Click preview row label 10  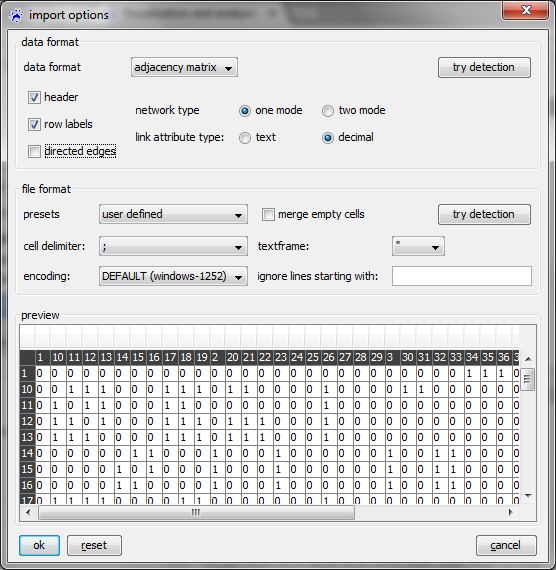pyautogui.click(x=27, y=390)
